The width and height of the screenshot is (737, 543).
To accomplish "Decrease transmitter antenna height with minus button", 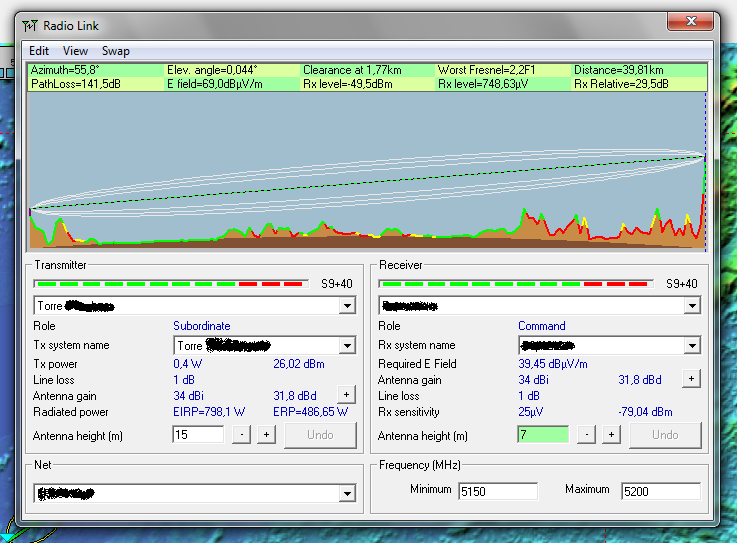I will (x=241, y=435).
